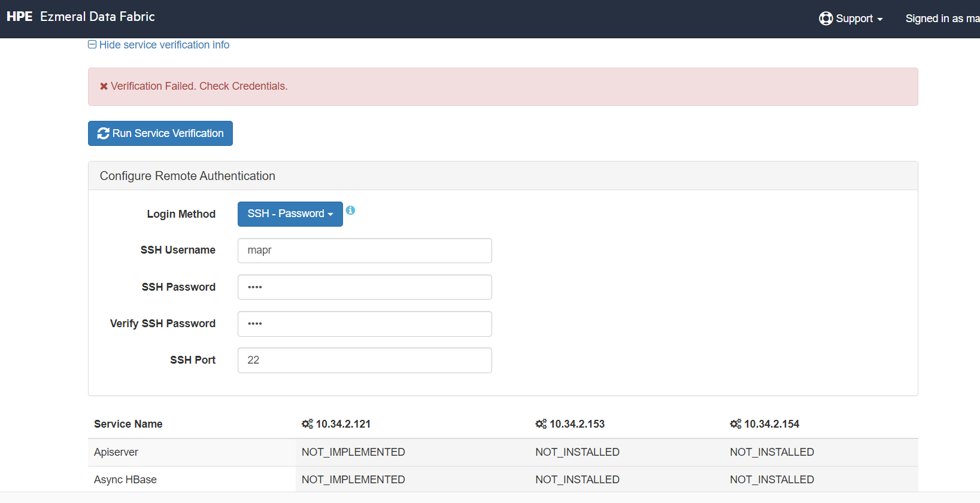Click the Run Service Verification button
Image resolution: width=980 pixels, height=503 pixels.
160,133
